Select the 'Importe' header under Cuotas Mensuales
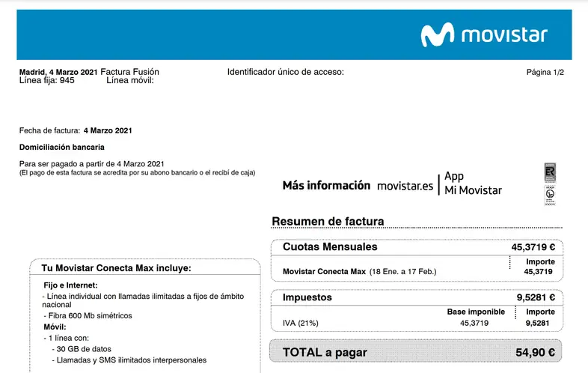Image resolution: width=588 pixels, height=373 pixels. point(540,262)
